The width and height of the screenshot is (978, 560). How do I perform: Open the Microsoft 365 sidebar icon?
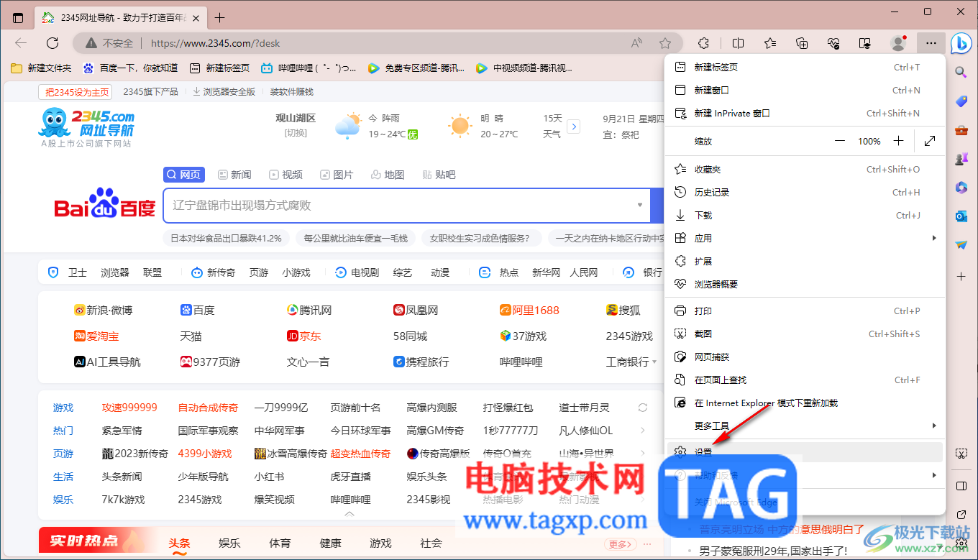pos(961,188)
